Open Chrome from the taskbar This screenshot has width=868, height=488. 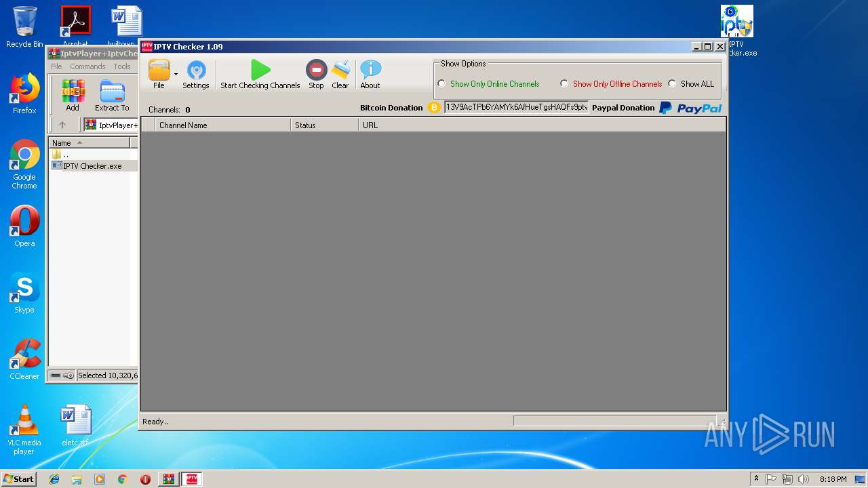[x=122, y=479]
